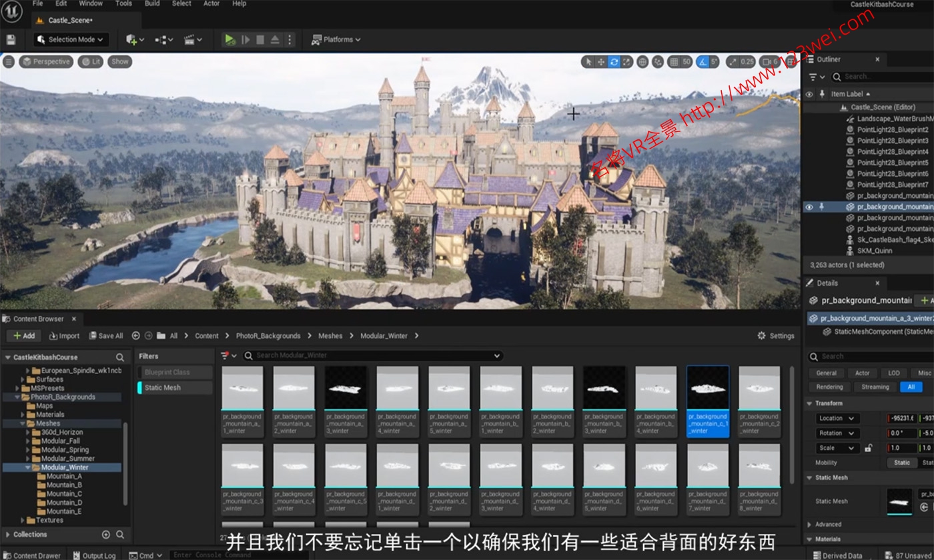
Task: Open the Platforms dropdown
Action: 336,40
